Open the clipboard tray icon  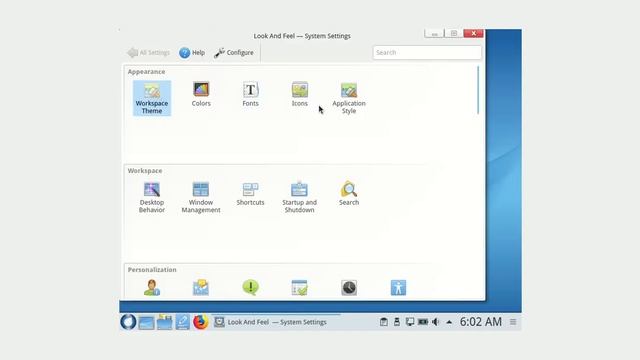(x=384, y=322)
